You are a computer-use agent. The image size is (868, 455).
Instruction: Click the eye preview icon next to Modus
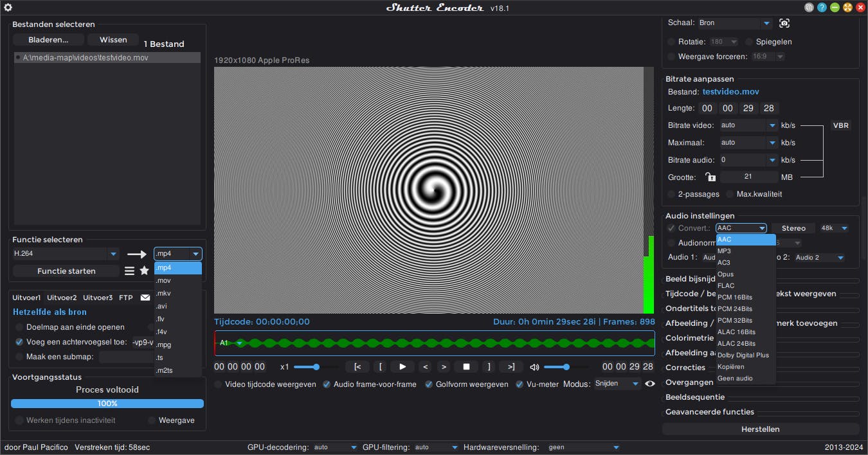coord(650,383)
